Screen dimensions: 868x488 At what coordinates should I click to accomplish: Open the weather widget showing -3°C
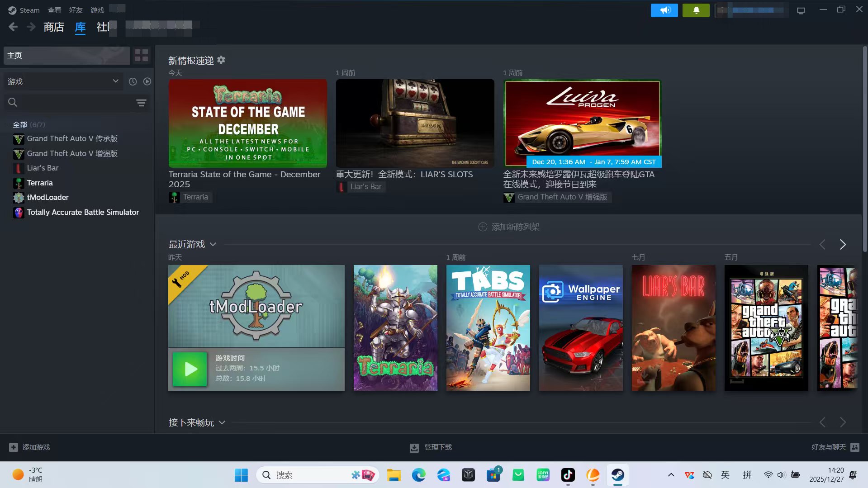point(28,475)
